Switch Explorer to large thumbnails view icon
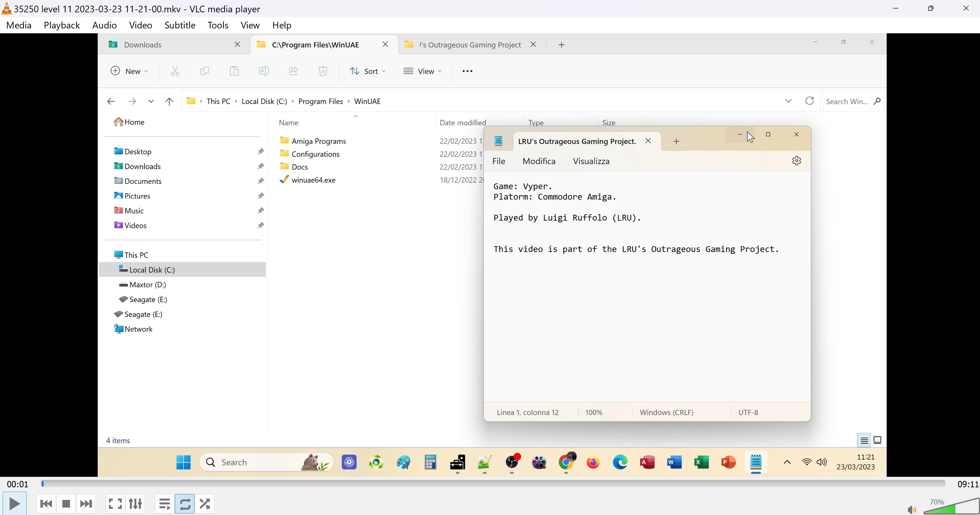This screenshot has width=980, height=515. [878, 440]
